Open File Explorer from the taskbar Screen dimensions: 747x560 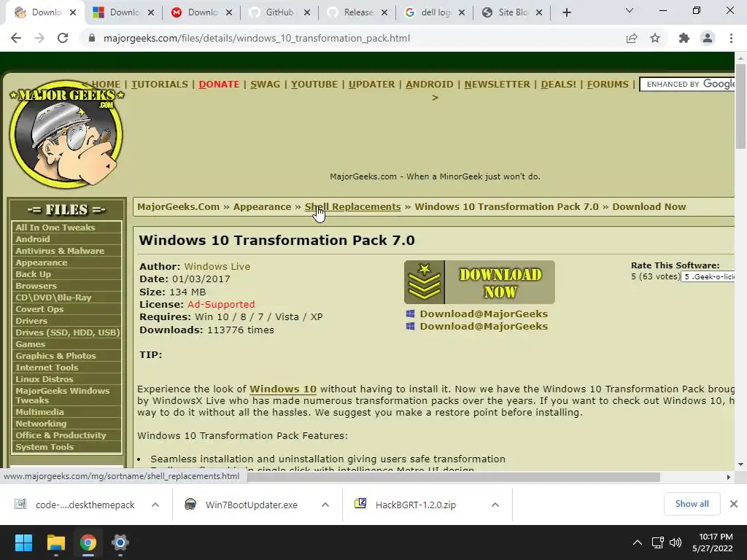[x=55, y=542]
